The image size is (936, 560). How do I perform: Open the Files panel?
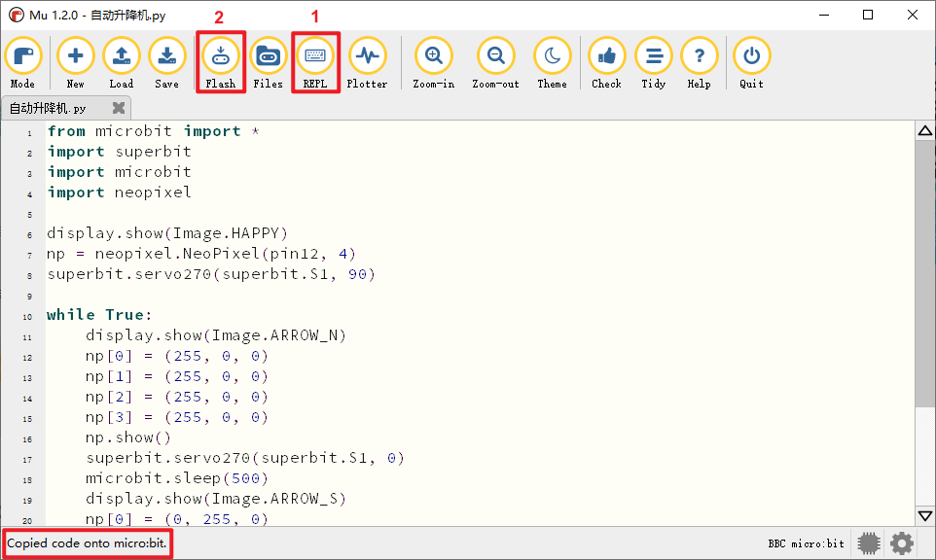[268, 63]
